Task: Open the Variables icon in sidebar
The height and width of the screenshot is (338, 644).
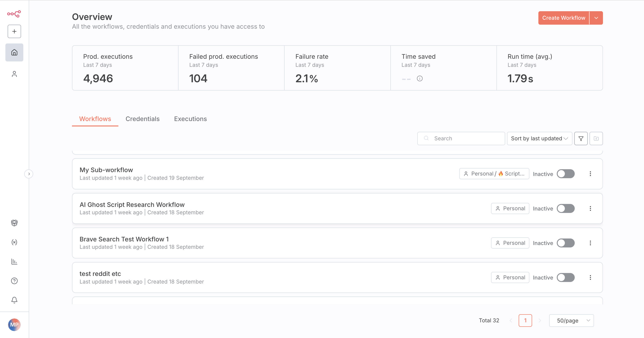Action: pyautogui.click(x=14, y=242)
